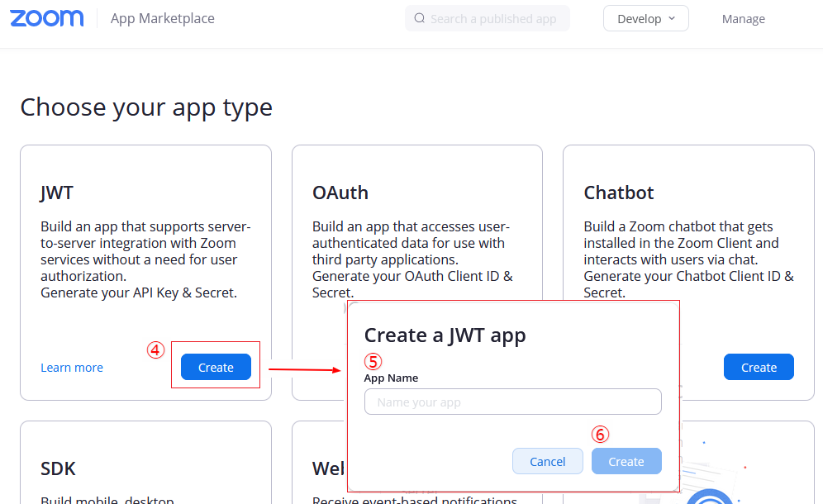Image resolution: width=823 pixels, height=504 pixels.
Task: Click the Zoom logo
Action: [47, 18]
